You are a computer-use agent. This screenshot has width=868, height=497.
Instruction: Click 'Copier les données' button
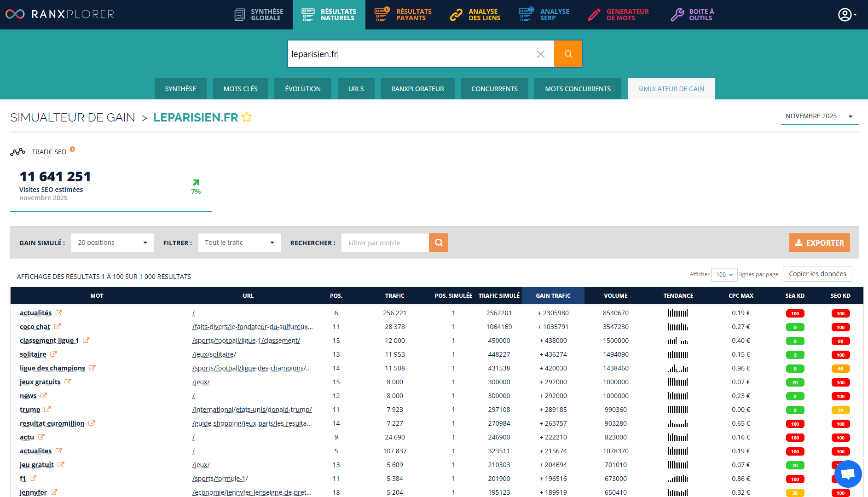coord(817,274)
